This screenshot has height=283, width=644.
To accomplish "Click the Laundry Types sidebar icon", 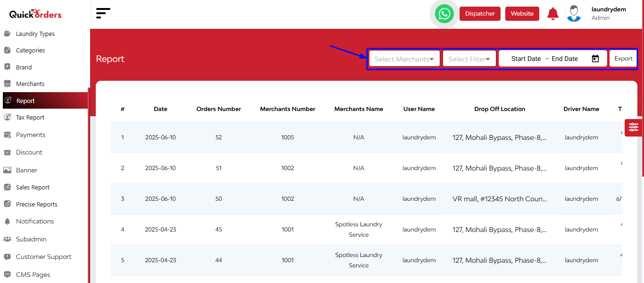I will point(7,34).
